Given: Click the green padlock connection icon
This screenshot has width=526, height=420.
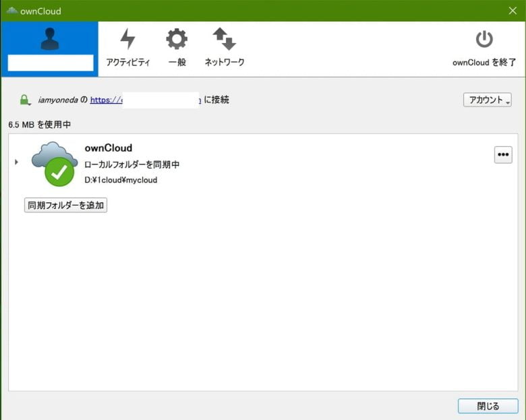Looking at the screenshot, I should point(24,100).
